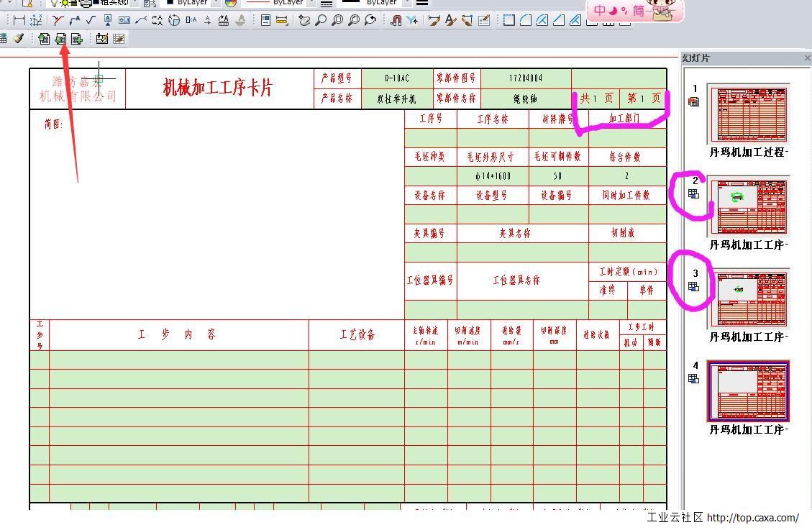Toggle the magnet snap tool
This screenshot has height=530, width=812.
point(396,20)
